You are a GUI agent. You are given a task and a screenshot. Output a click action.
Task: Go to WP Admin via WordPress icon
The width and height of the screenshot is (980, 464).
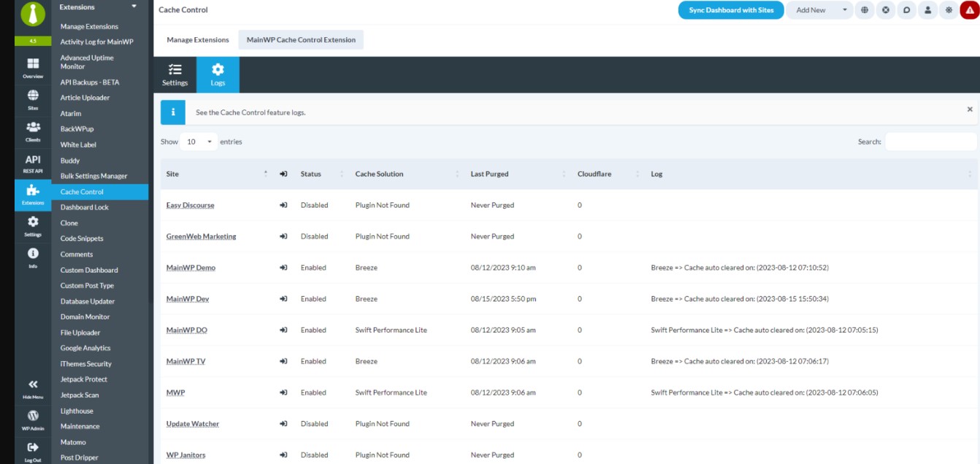33,415
